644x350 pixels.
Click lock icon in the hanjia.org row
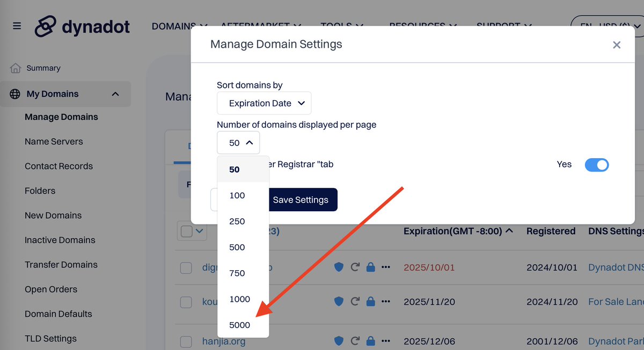[x=370, y=341]
